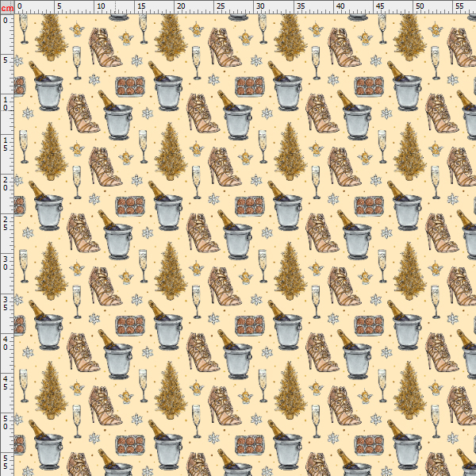Click the red "cm" unit label in ruler corner
Viewport: 476px width, 476px height.
pos(7,8)
